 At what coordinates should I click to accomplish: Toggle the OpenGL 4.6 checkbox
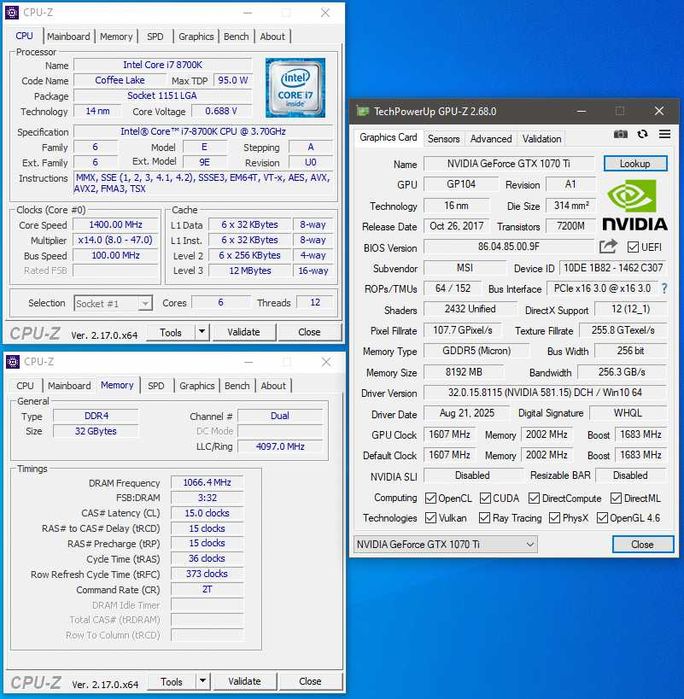tap(602, 518)
